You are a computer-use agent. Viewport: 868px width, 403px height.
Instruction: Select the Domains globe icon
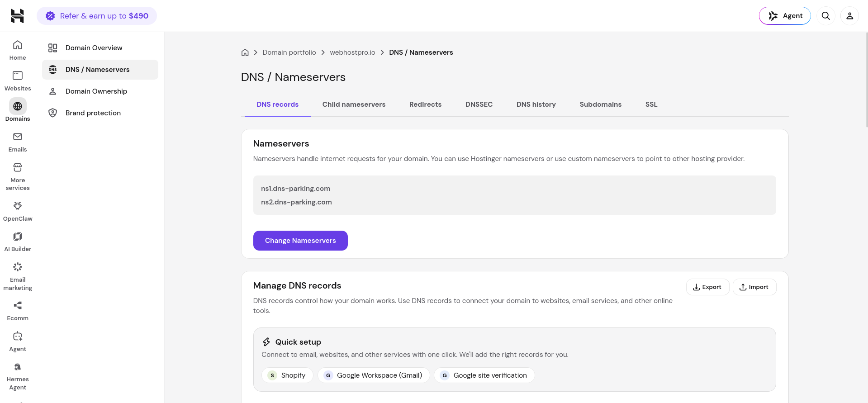18,106
